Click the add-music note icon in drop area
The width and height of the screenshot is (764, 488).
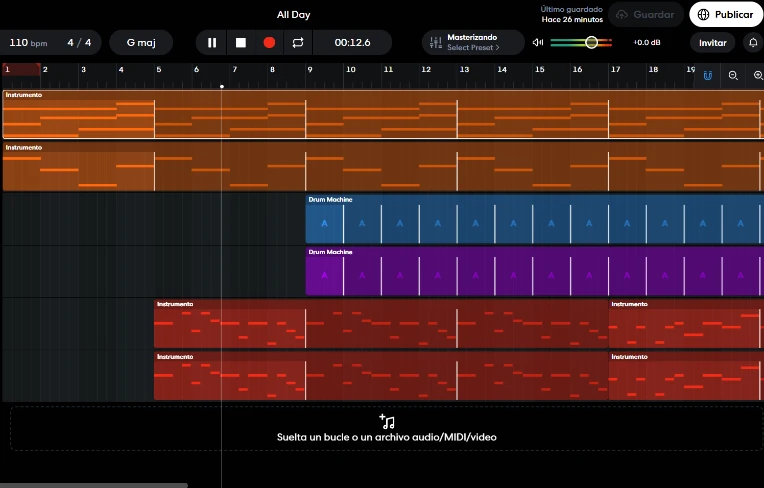click(387, 421)
